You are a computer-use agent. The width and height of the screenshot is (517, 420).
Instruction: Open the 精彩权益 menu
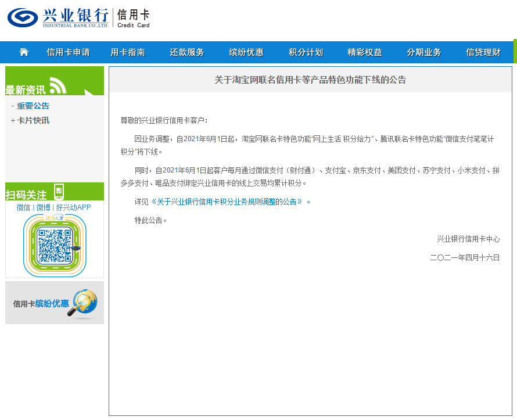coord(365,52)
